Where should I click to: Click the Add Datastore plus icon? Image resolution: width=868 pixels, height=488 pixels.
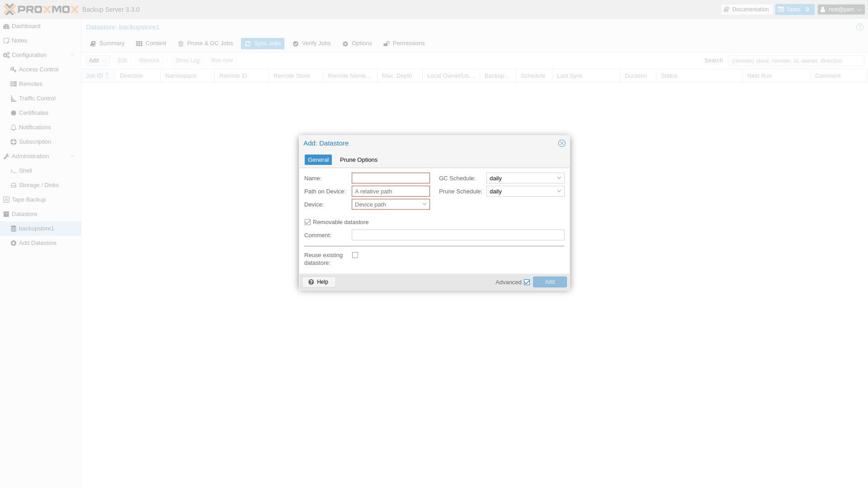[14, 243]
